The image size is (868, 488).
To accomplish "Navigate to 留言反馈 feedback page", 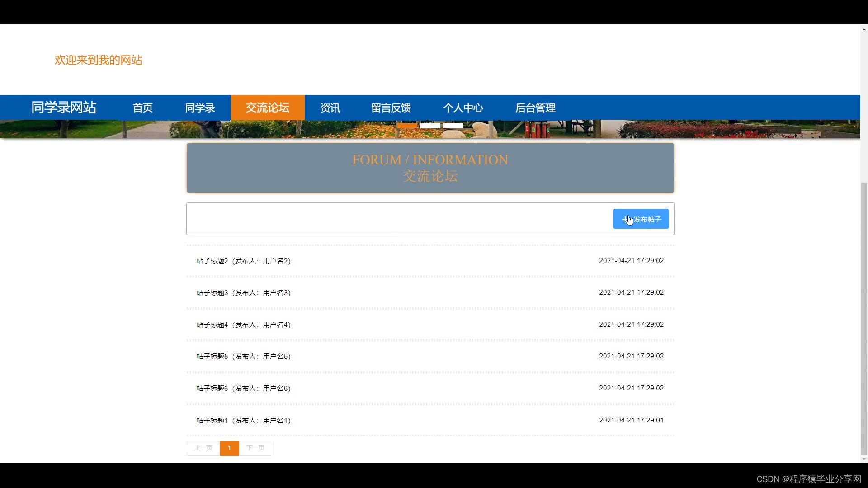I will (x=391, y=108).
